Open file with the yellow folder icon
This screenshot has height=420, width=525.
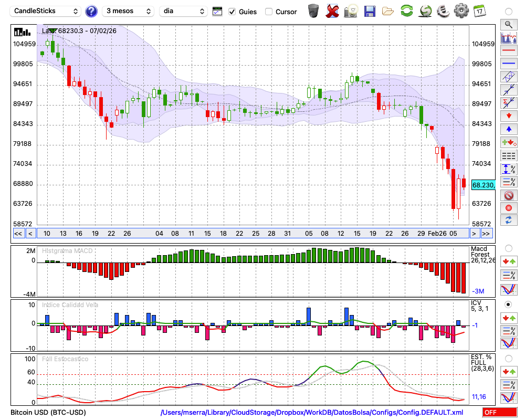click(388, 12)
